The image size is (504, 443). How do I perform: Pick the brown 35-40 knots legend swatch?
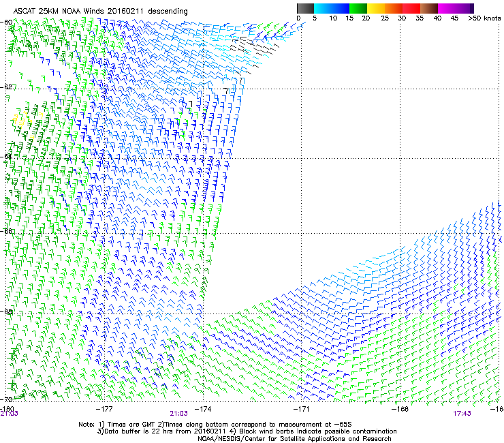pyautogui.click(x=429, y=8)
